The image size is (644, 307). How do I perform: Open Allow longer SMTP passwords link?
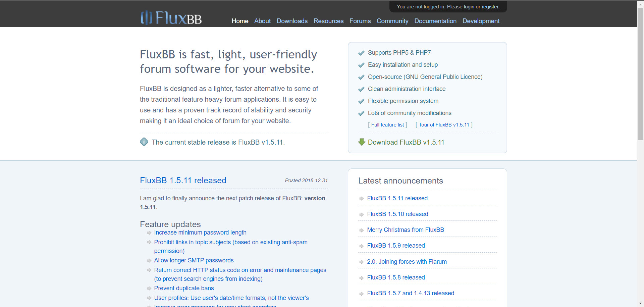click(x=194, y=260)
